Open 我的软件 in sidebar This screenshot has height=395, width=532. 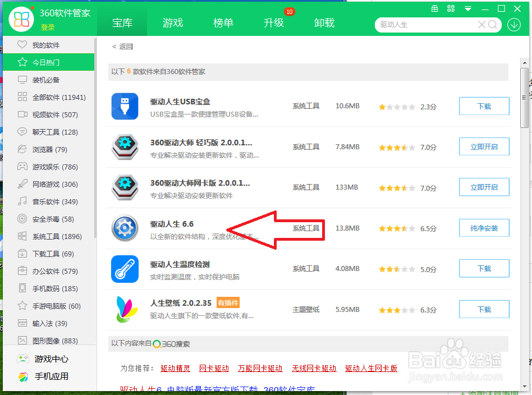click(48, 45)
